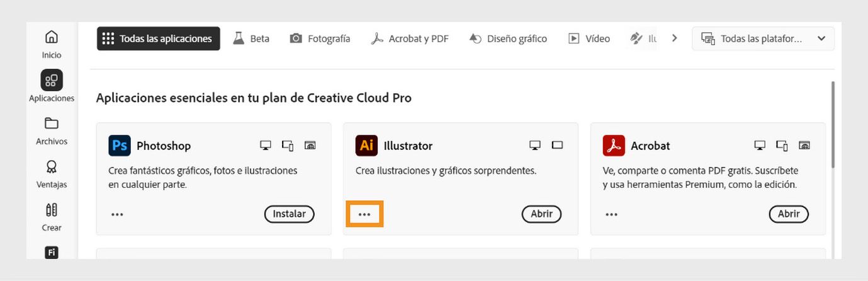Click the Photoshop app icon
Screen dimensions: 868x281
point(119,146)
